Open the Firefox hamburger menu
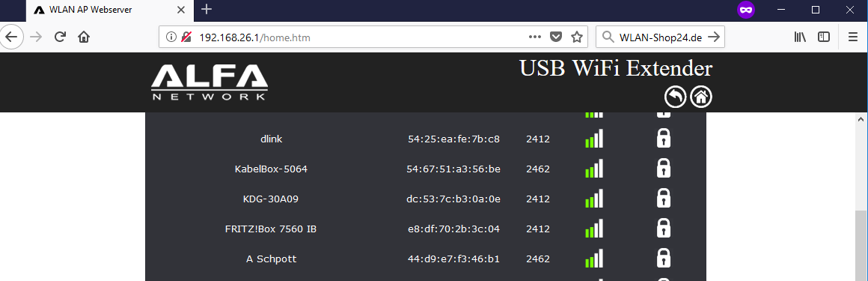The height and width of the screenshot is (281, 868). click(x=853, y=37)
